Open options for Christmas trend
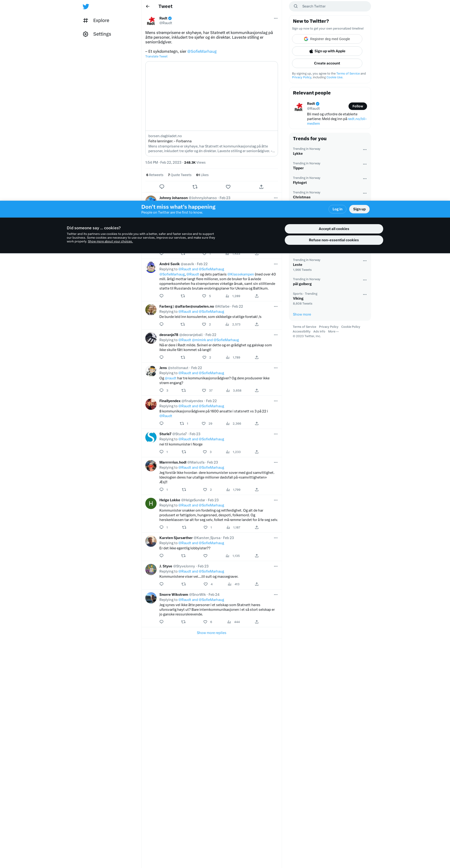Screen dimensions: 450x868 [364, 193]
